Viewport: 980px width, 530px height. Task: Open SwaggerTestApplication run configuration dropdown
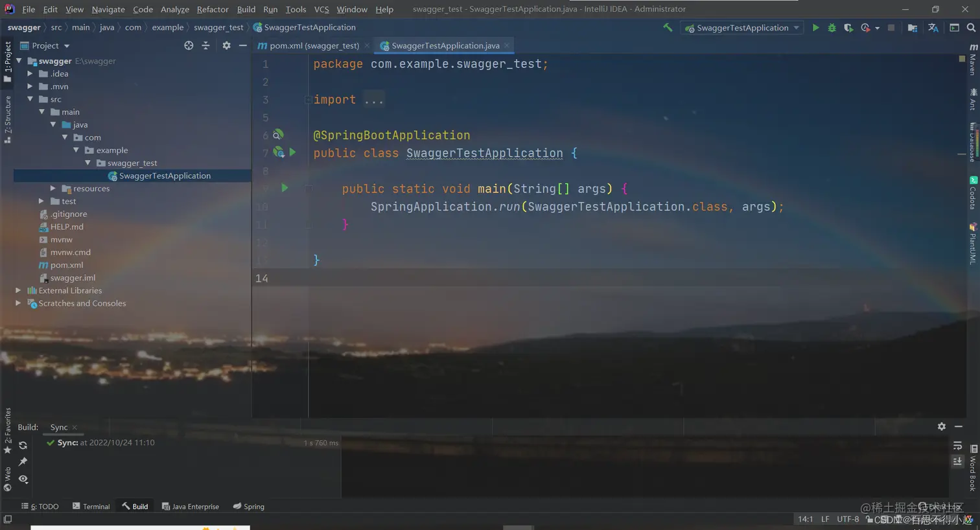(742, 28)
